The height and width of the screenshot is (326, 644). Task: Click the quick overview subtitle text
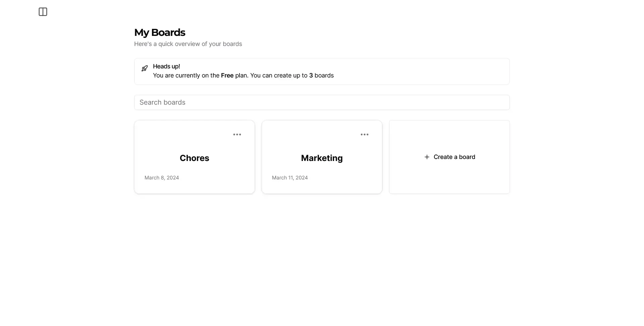(x=188, y=44)
